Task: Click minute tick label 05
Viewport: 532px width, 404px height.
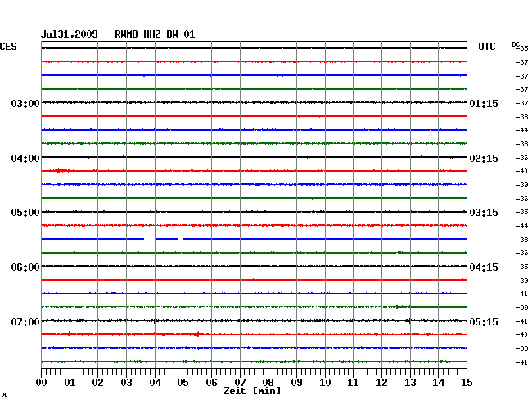Action: click(183, 383)
